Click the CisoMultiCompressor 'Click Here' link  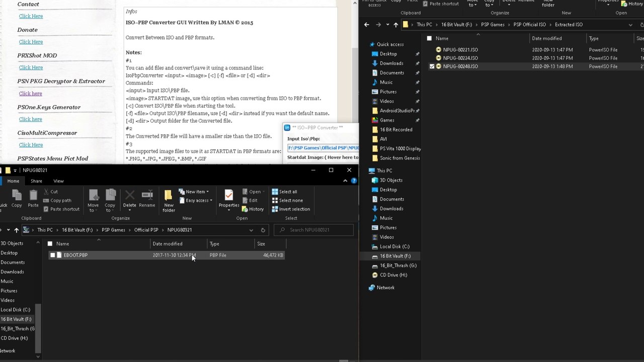31,145
